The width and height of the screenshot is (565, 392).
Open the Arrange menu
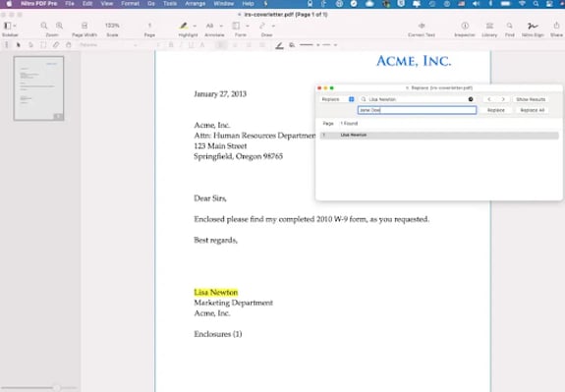[x=196, y=4]
